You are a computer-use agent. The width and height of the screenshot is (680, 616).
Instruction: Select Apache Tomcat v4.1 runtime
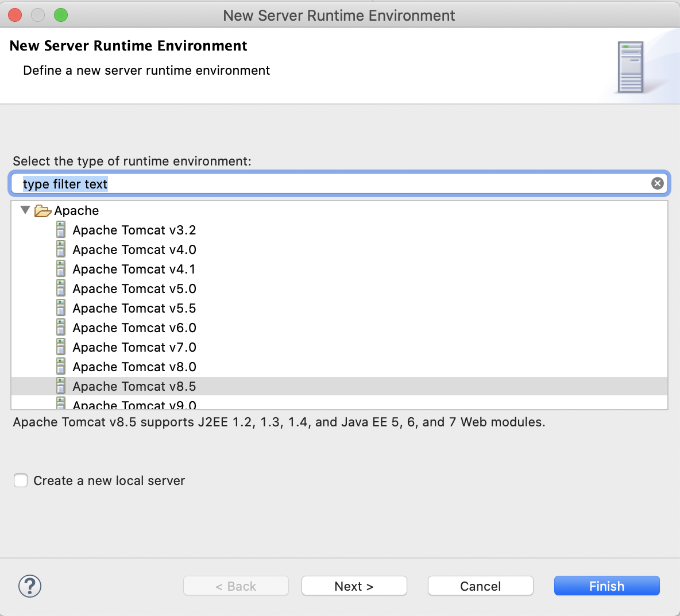point(134,269)
